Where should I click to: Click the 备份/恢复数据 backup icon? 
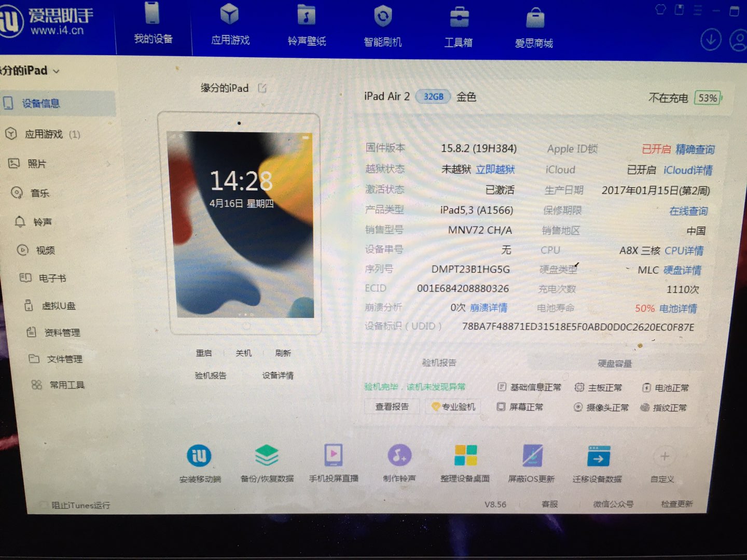[x=267, y=456]
